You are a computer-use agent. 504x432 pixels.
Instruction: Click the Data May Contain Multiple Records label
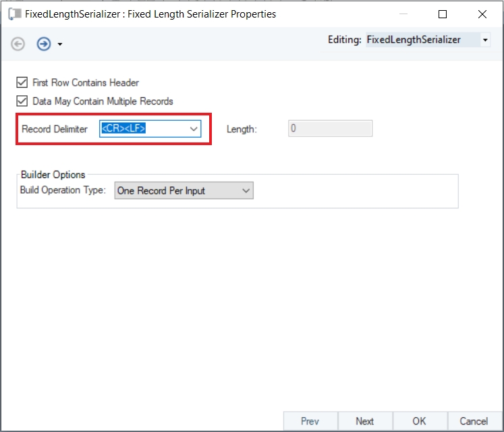point(103,101)
